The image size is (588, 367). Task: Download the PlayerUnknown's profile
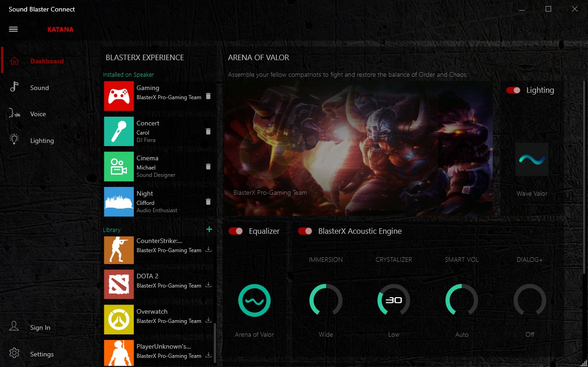coord(208,355)
